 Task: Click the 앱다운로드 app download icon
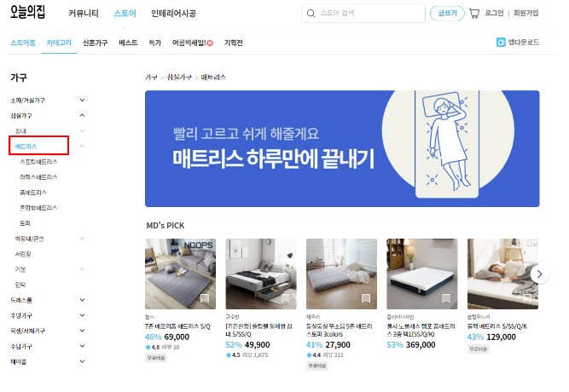point(501,43)
